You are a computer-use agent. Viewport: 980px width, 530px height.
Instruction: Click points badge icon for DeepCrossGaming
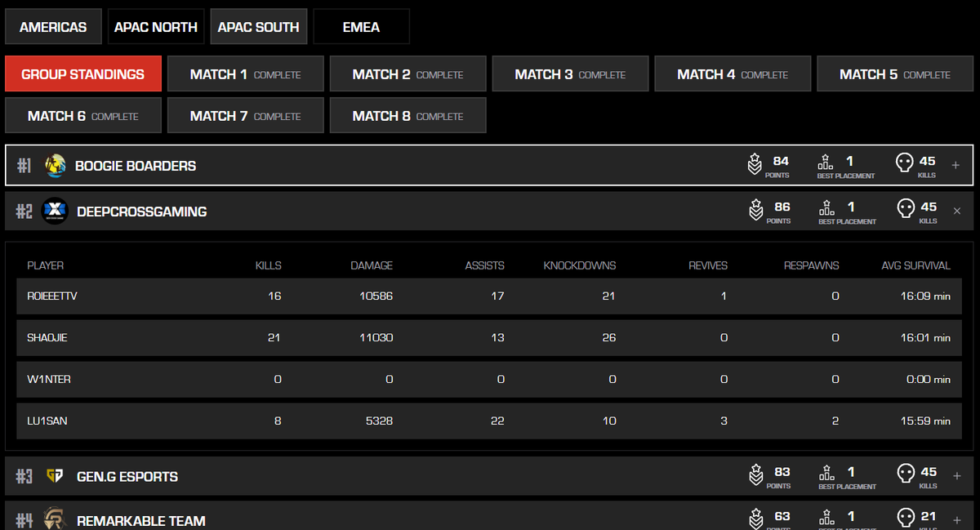pos(755,211)
